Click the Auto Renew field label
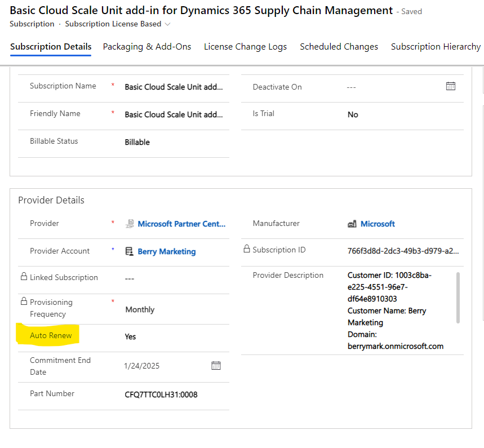Screen dimensions: 484x448 (51, 335)
